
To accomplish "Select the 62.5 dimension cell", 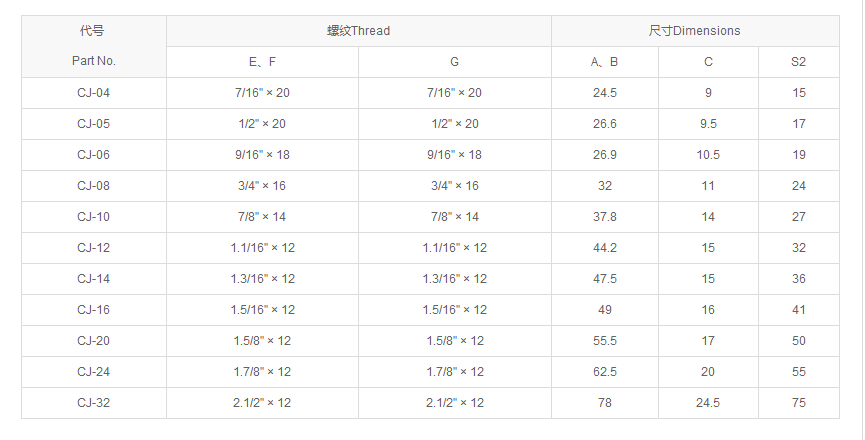I will click(604, 372).
